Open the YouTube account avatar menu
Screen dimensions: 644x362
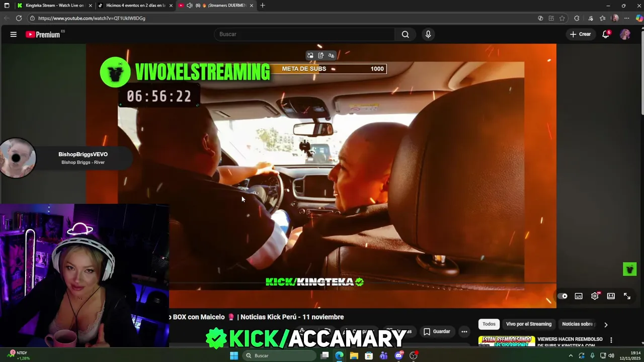[625, 34]
